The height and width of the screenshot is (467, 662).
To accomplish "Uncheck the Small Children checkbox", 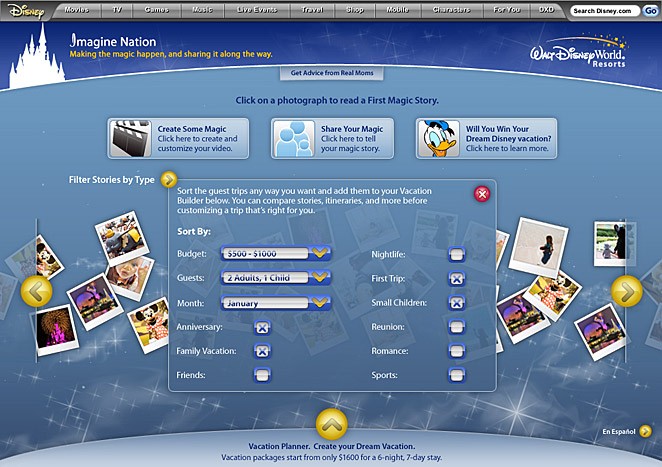I will 456,303.
